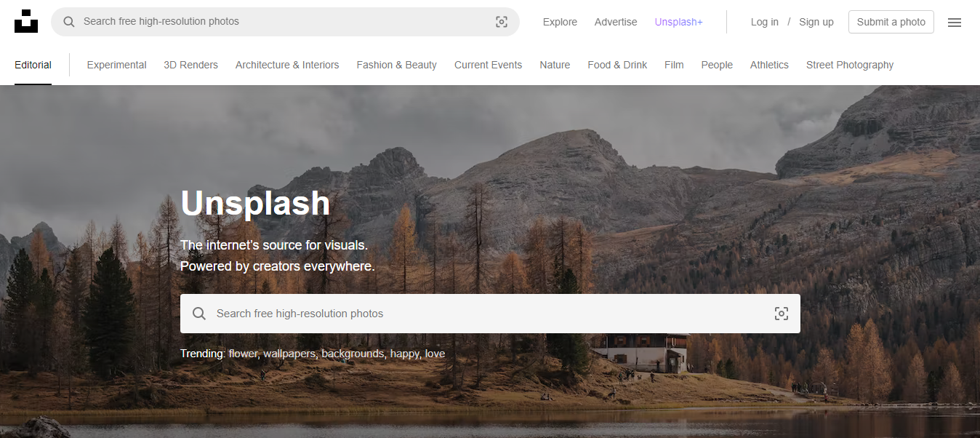Open visual search in hero search box
Image resolution: width=980 pixels, height=438 pixels.
[782, 314]
